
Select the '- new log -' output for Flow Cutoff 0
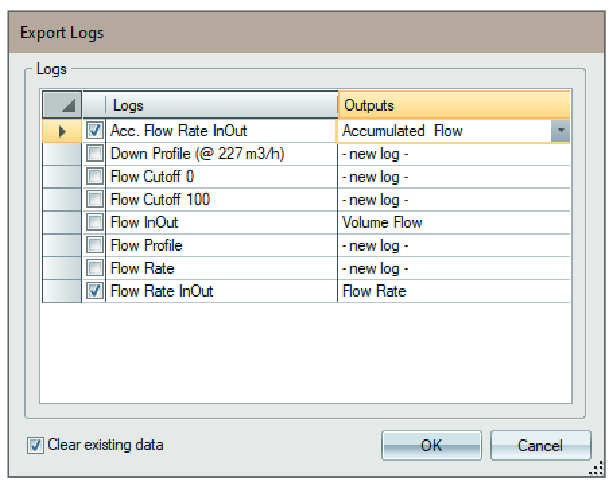click(453, 177)
